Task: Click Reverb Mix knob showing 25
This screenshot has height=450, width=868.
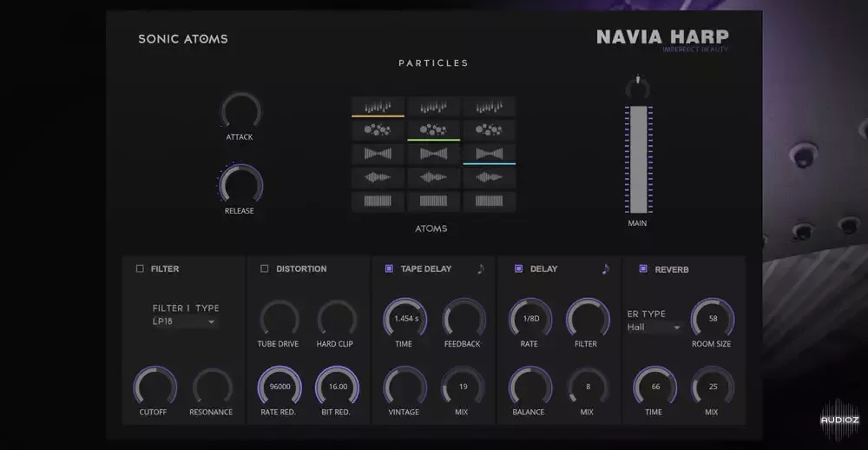Action: point(713,387)
